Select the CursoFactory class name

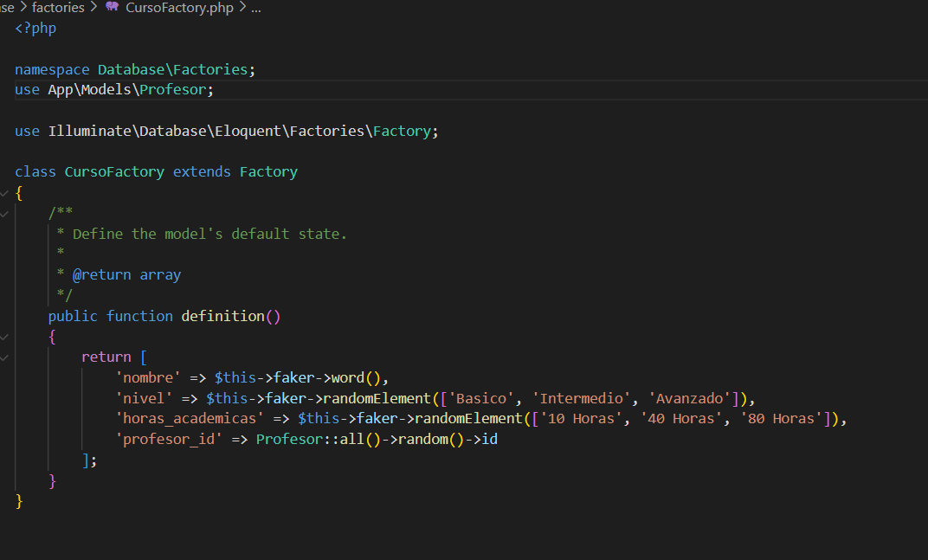[x=114, y=171]
